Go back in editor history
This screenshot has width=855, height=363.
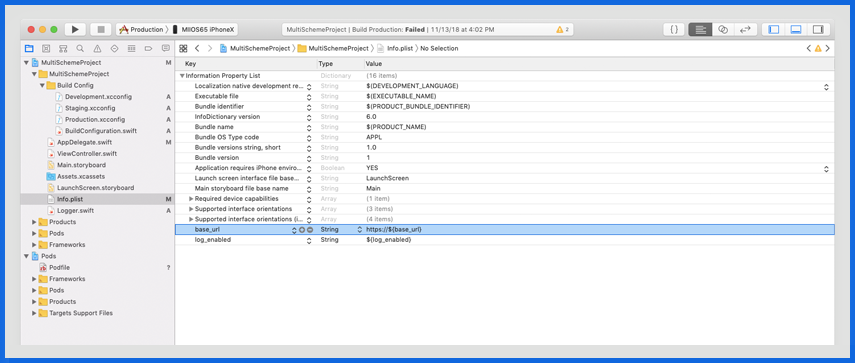click(197, 49)
